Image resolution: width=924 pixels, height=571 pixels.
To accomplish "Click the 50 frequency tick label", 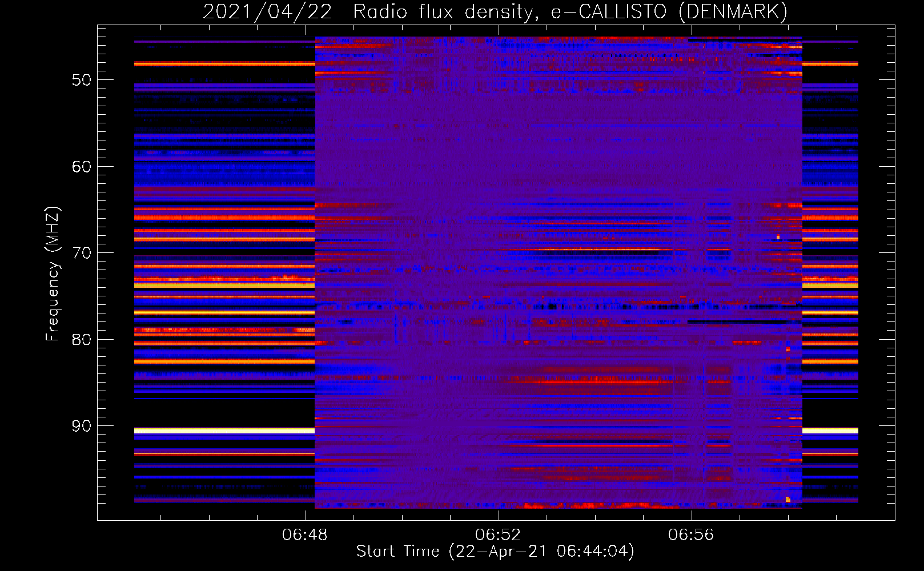I will click(82, 80).
